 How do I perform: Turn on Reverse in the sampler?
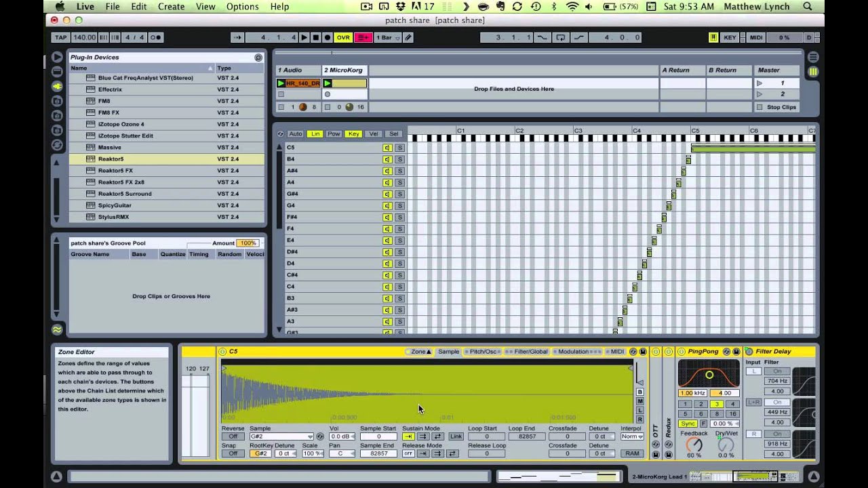(233, 436)
